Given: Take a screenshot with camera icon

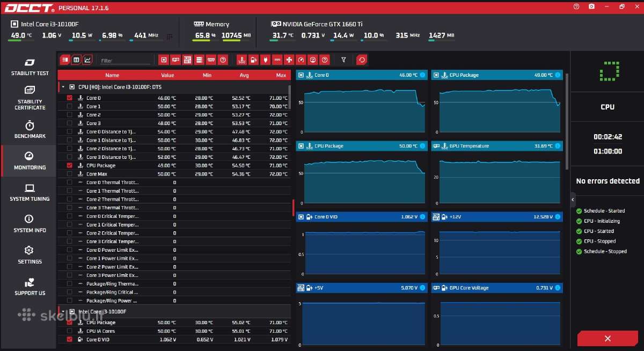Looking at the screenshot, I should click(591, 6).
